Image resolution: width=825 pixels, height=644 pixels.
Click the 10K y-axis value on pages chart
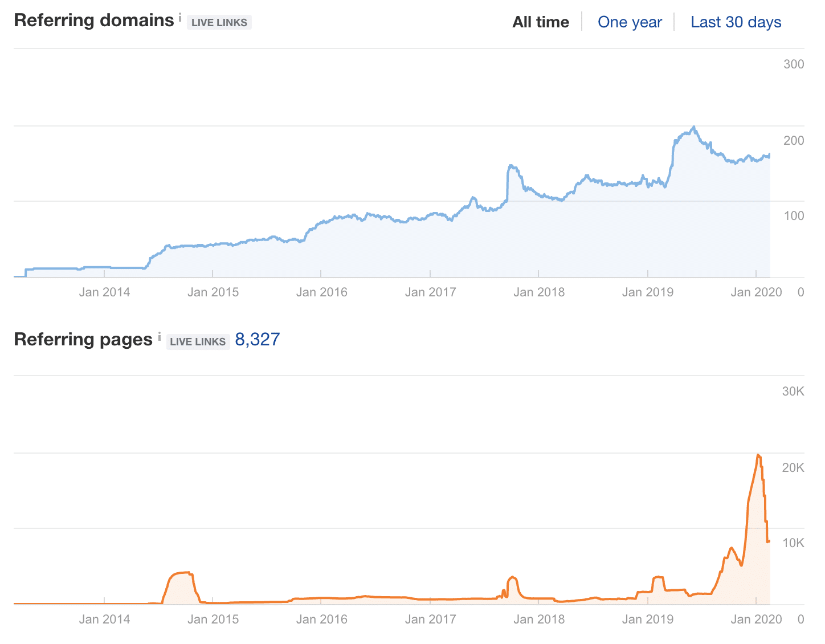click(x=793, y=543)
